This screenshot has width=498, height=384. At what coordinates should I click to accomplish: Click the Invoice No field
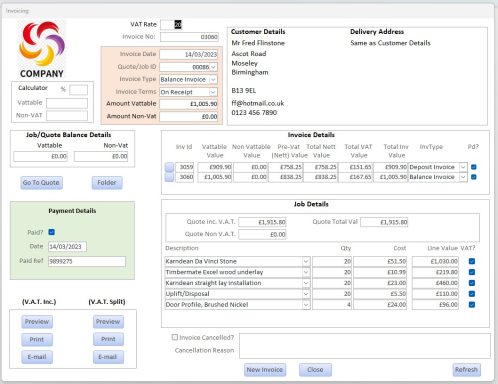189,37
